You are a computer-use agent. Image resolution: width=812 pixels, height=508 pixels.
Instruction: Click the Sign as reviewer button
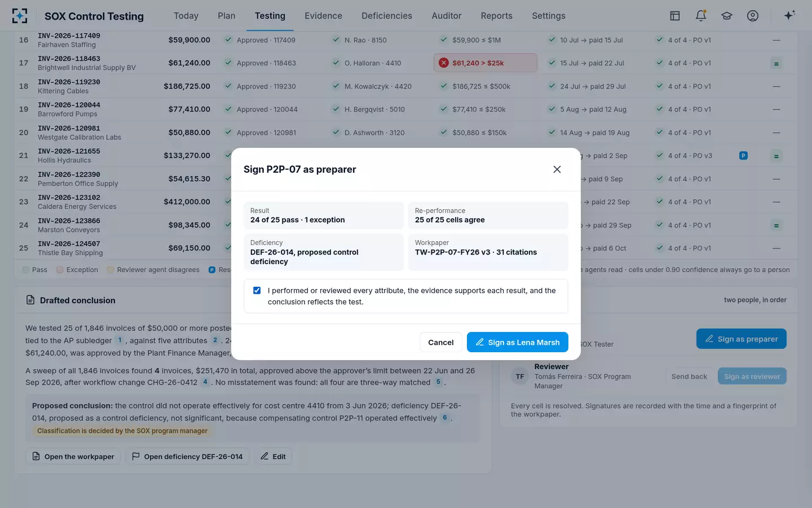click(x=752, y=376)
